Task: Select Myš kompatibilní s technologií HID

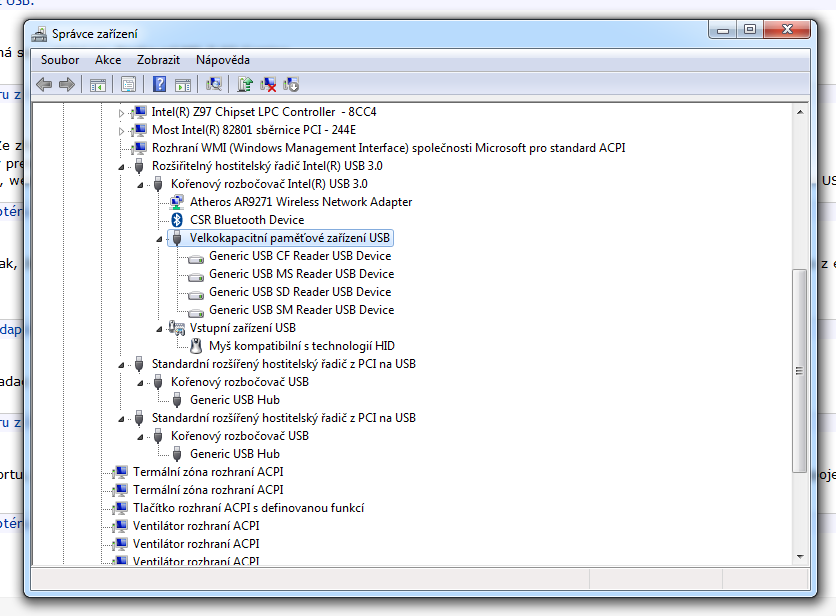Action: click(x=301, y=346)
